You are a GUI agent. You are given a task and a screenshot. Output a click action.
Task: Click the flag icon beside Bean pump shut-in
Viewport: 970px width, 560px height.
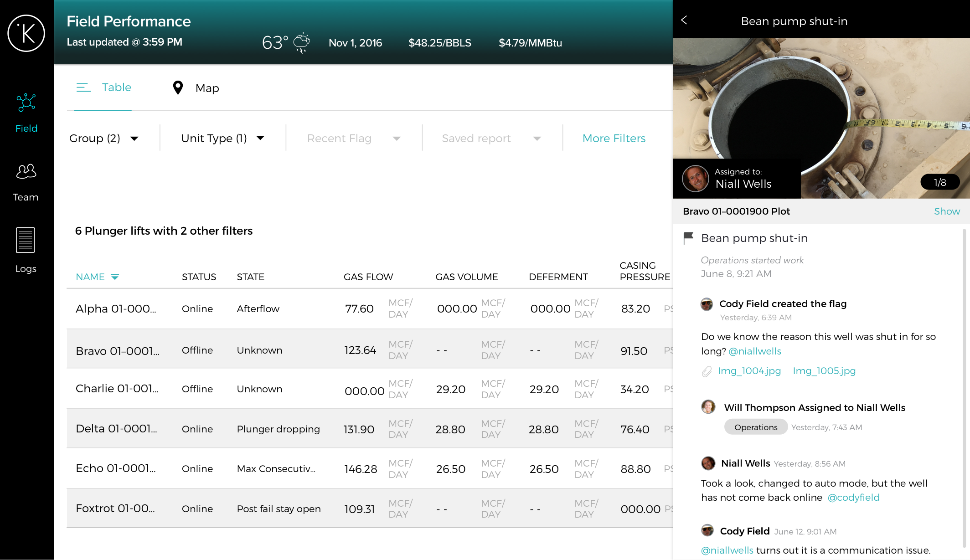(688, 238)
